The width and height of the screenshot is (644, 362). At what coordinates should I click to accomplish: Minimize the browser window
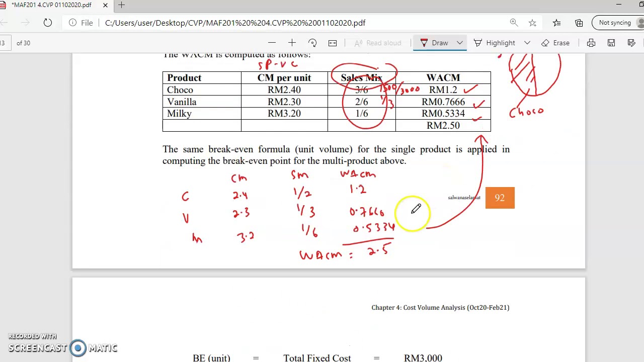coord(619,5)
